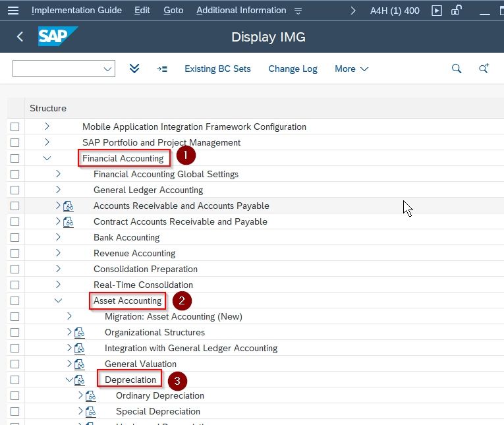Select Special Depreciation tree item

tap(158, 412)
